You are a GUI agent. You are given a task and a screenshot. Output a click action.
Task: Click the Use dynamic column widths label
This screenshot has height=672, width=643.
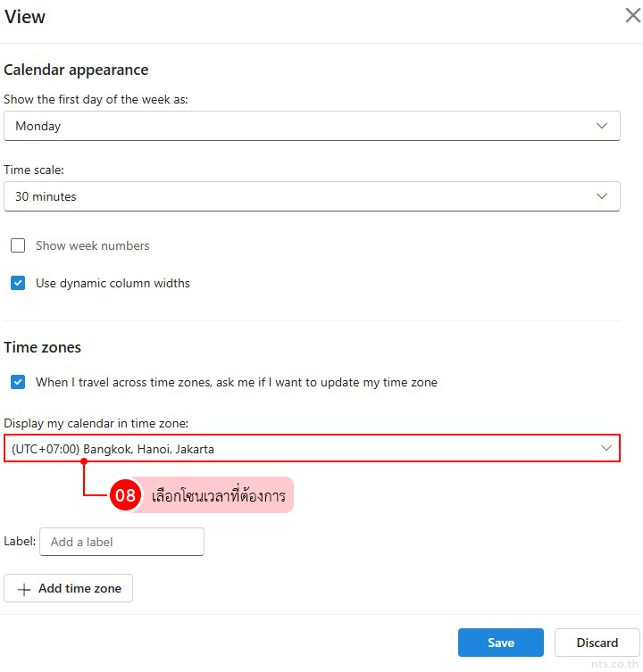[113, 283]
